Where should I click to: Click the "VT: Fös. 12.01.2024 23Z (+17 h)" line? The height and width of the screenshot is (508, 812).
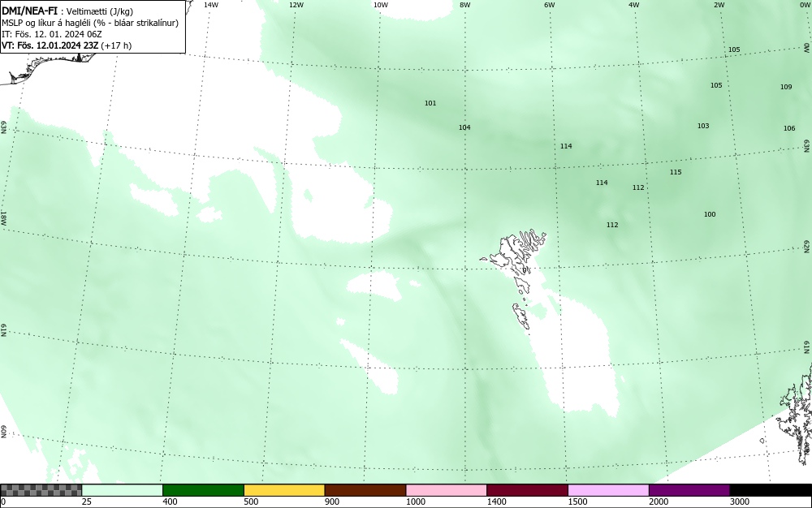[x=67, y=45]
